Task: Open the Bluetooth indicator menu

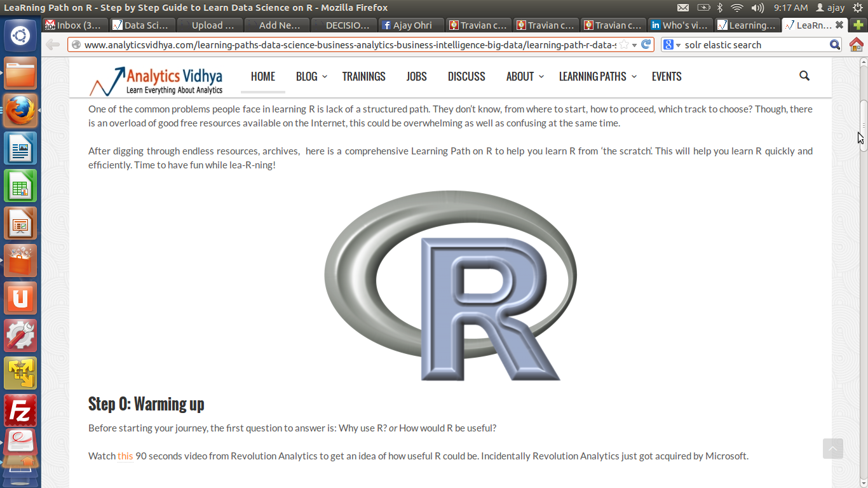Action: click(720, 8)
